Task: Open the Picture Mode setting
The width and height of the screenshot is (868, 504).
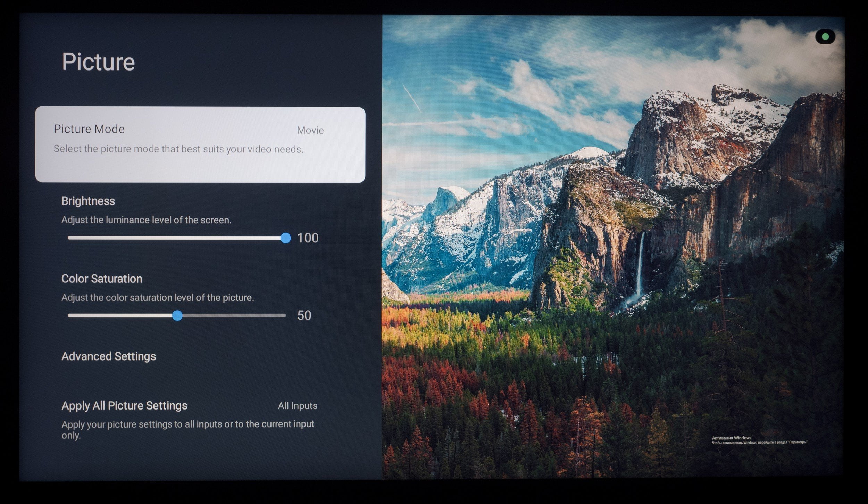Action: coord(200,144)
